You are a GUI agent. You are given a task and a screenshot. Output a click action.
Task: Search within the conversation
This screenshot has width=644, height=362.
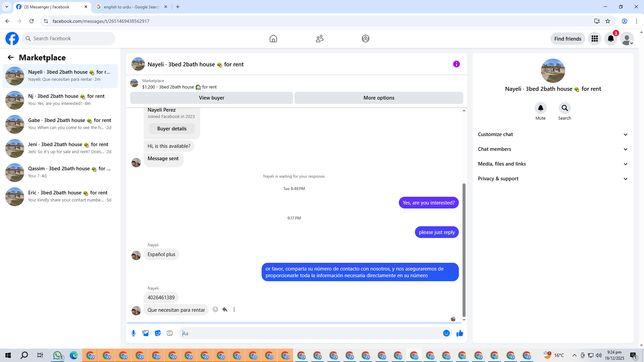click(565, 108)
